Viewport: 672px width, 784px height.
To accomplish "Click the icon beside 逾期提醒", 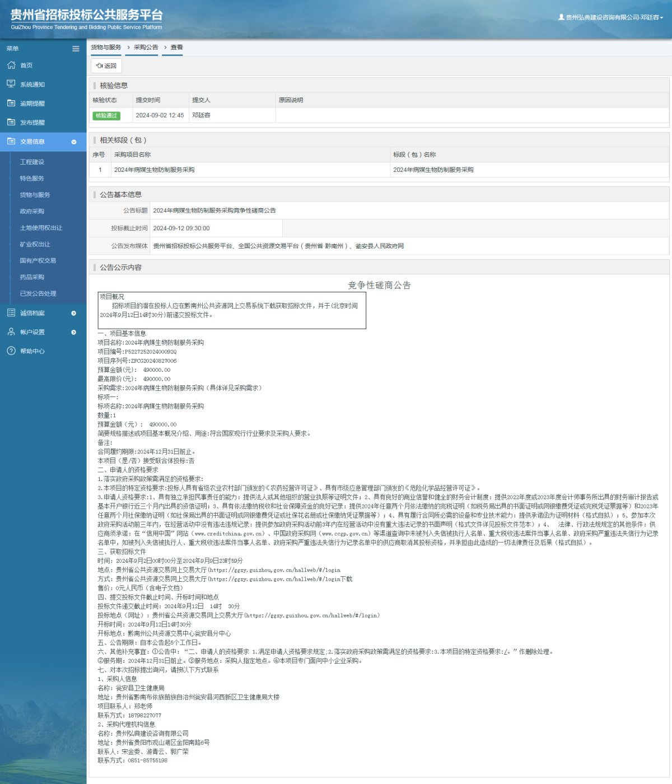I will [11, 103].
